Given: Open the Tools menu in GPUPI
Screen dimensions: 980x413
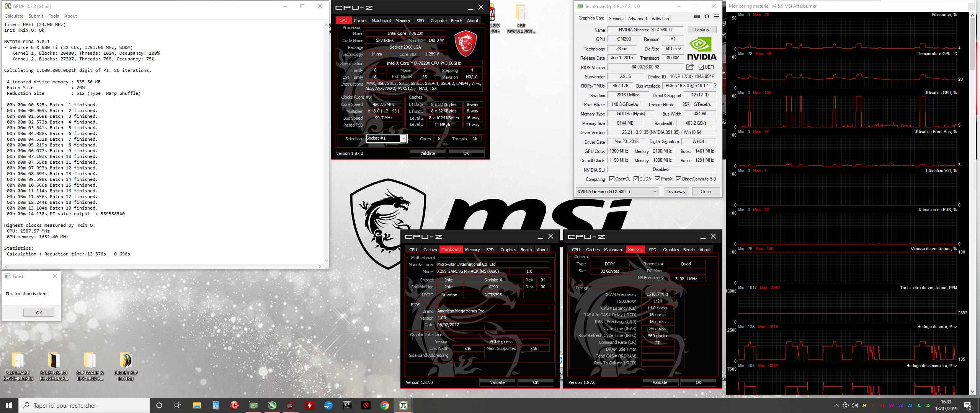Looking at the screenshot, I should tap(54, 16).
